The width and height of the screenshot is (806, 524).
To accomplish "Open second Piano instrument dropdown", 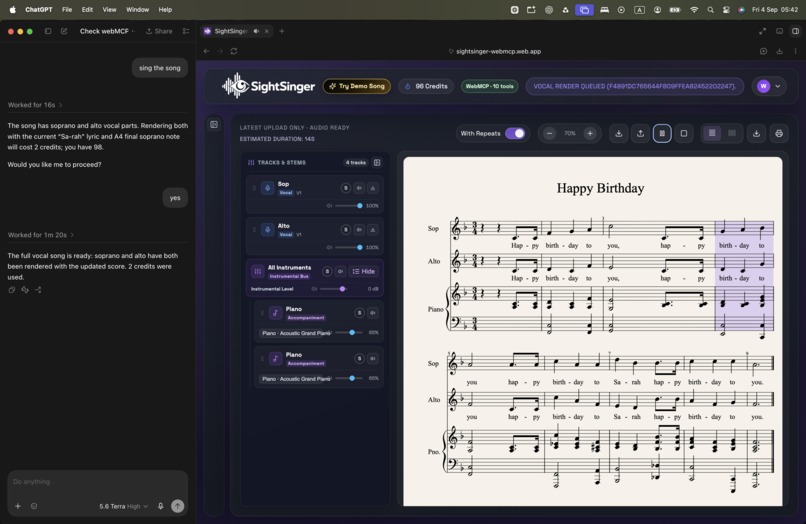I will 296,379.
